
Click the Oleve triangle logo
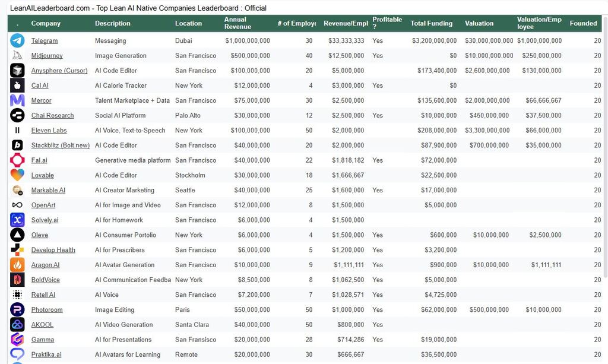pos(17,235)
